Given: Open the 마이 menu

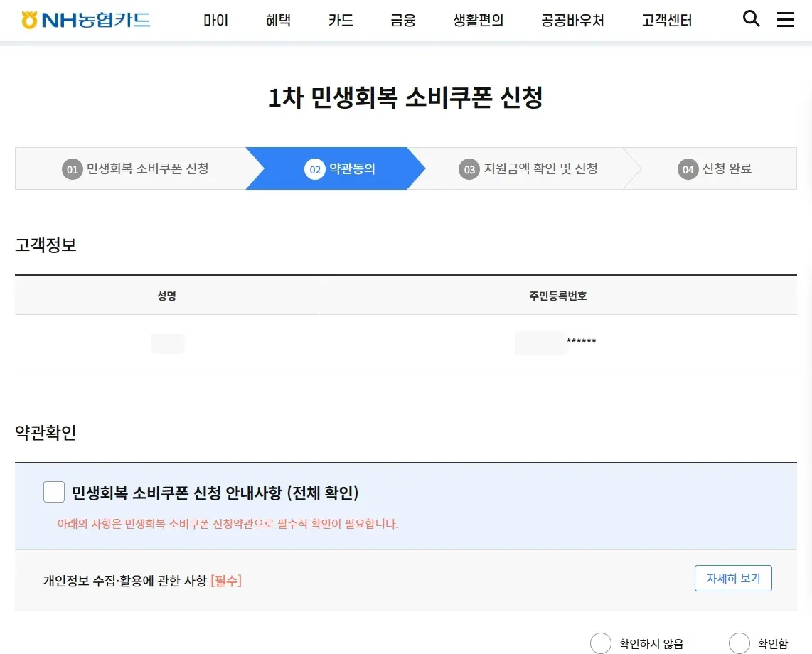Looking at the screenshot, I should pyautogui.click(x=215, y=21).
